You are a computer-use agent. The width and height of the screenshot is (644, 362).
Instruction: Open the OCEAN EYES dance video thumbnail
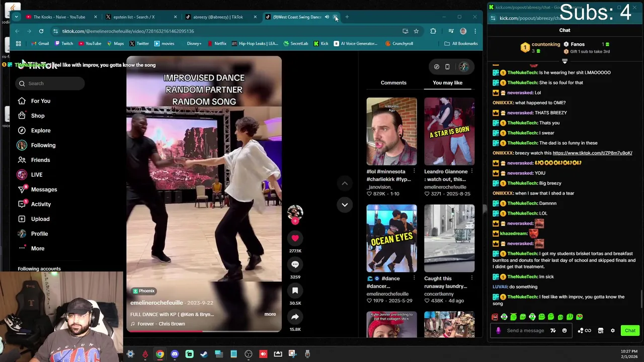[391, 238]
